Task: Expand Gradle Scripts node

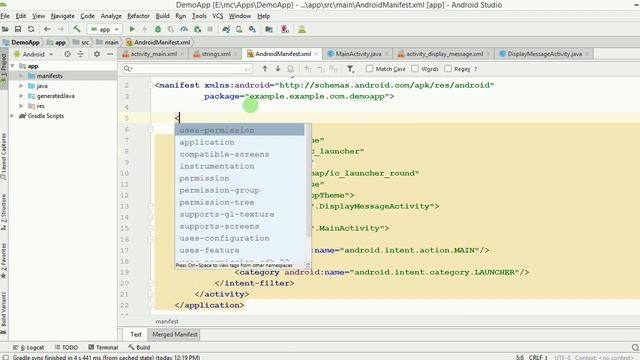Action: 12,116
